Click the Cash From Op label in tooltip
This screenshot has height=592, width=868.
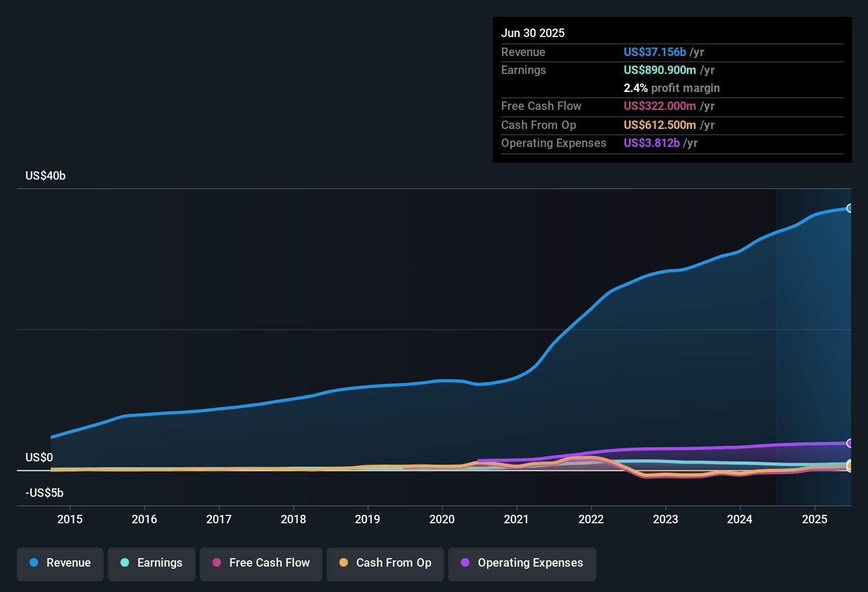[x=539, y=125]
